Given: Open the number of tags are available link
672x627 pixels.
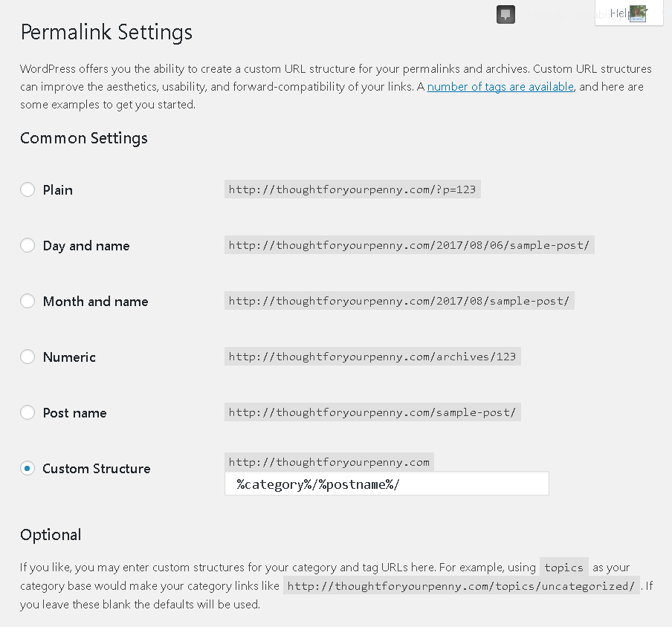Looking at the screenshot, I should (500, 86).
